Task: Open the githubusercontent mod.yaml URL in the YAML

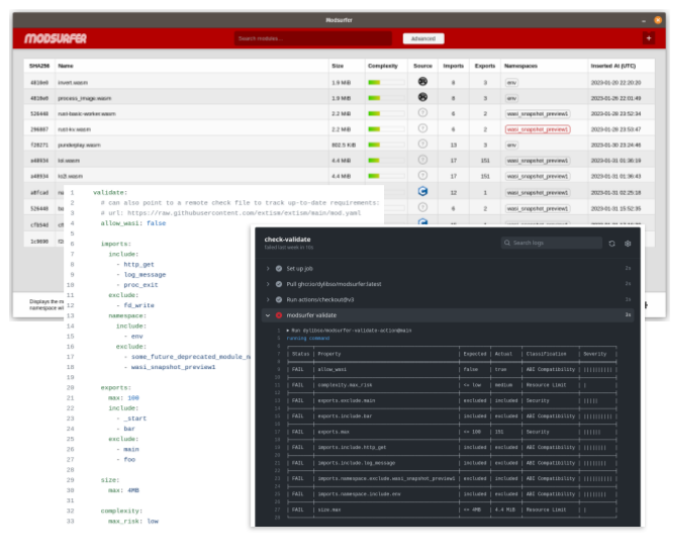Action: coord(244,213)
